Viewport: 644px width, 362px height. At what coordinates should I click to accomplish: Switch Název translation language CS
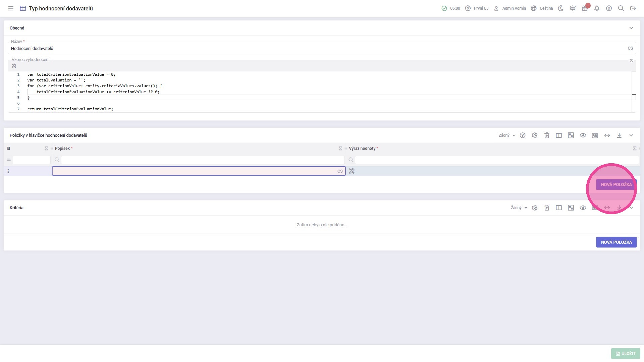(630, 48)
